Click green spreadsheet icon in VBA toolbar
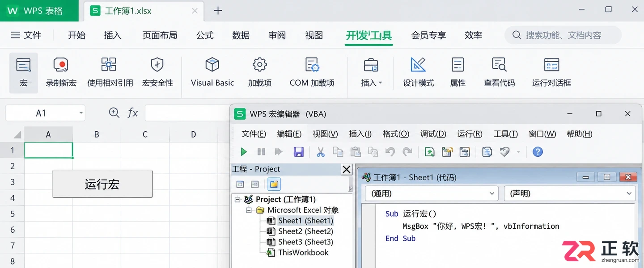Screen dimensions: 644x268 tap(429, 152)
